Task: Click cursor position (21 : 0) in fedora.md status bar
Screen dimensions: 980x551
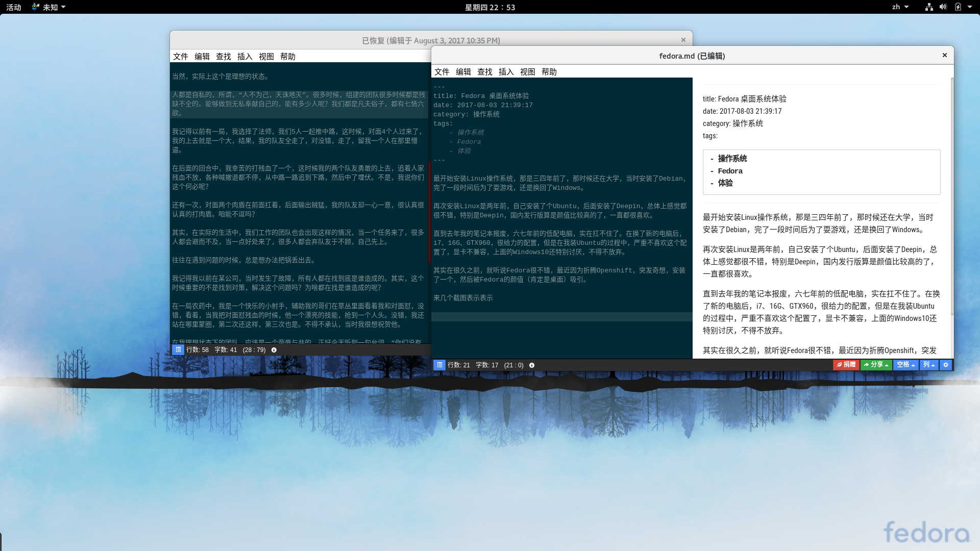Action: coord(513,365)
